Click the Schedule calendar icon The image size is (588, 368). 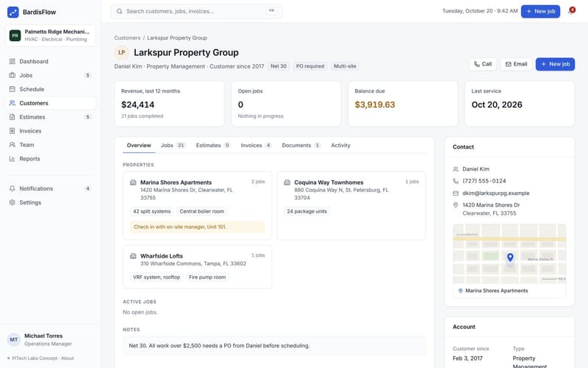coord(12,89)
